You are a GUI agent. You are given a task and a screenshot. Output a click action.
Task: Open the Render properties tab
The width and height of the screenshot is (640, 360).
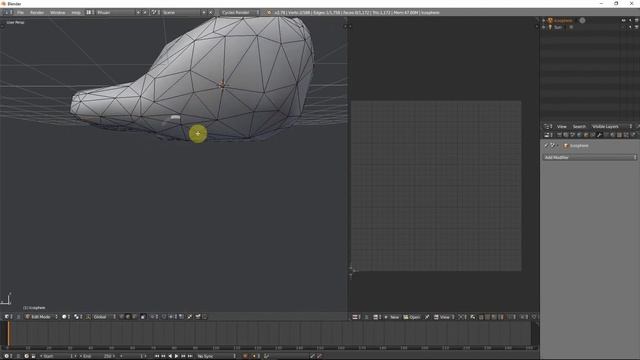(560, 135)
